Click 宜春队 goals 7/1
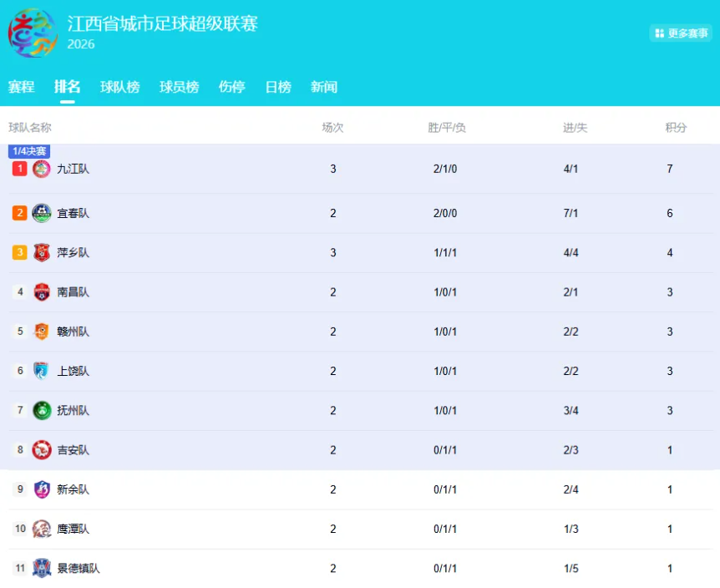This screenshot has height=588, width=720. click(x=570, y=213)
